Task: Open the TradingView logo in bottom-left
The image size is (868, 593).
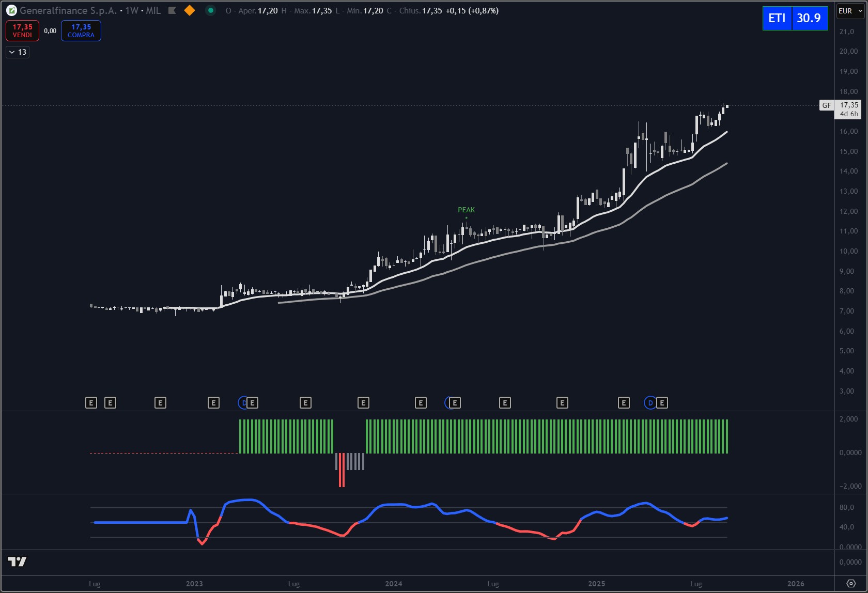Action: point(17,561)
